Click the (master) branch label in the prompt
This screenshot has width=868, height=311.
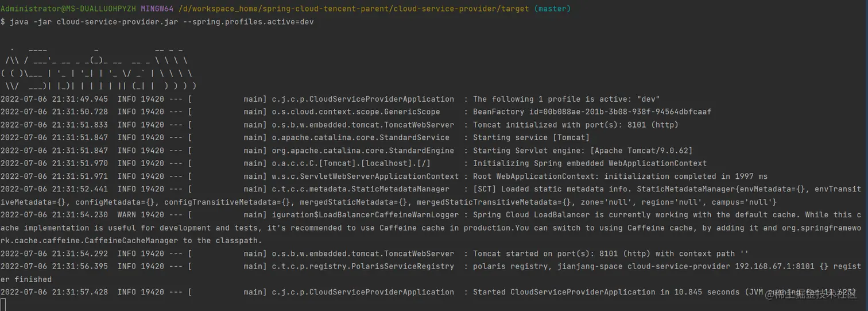[x=552, y=9]
